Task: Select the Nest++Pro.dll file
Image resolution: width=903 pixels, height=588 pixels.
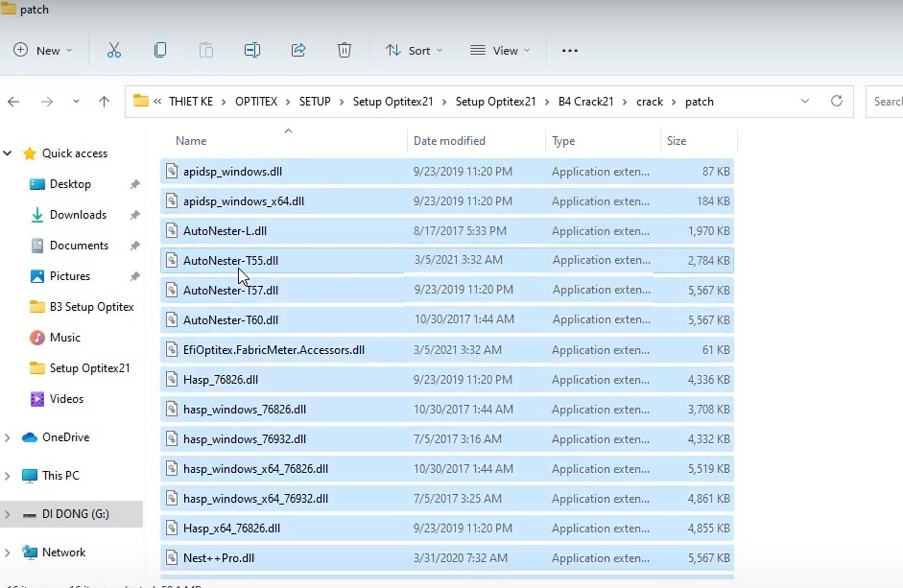Action: click(x=219, y=558)
